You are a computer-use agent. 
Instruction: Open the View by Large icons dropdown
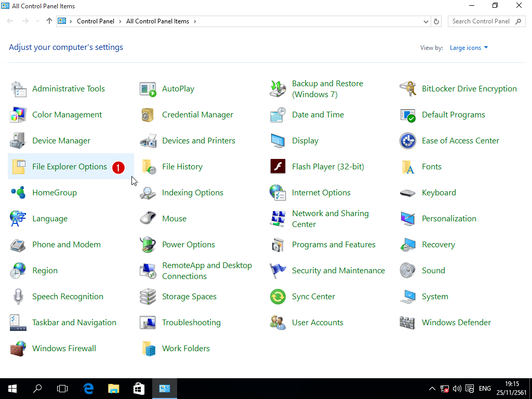tap(469, 48)
